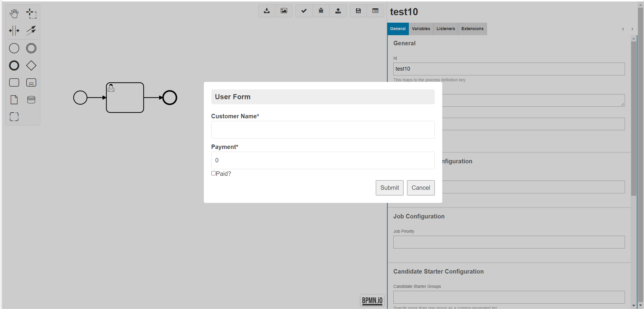Switch to the General tab

tap(398, 29)
